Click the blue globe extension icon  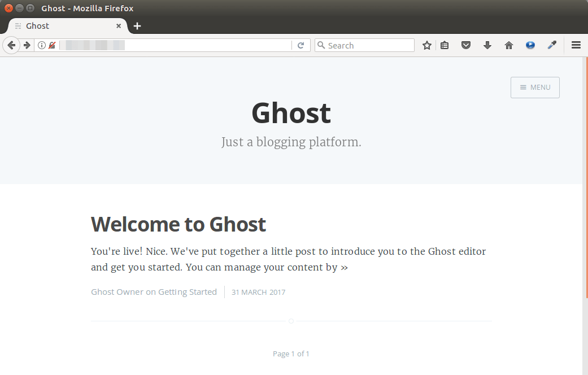click(530, 45)
